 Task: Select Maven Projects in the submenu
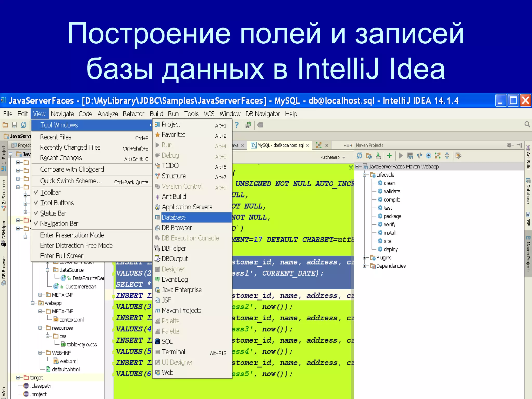[x=192, y=310]
